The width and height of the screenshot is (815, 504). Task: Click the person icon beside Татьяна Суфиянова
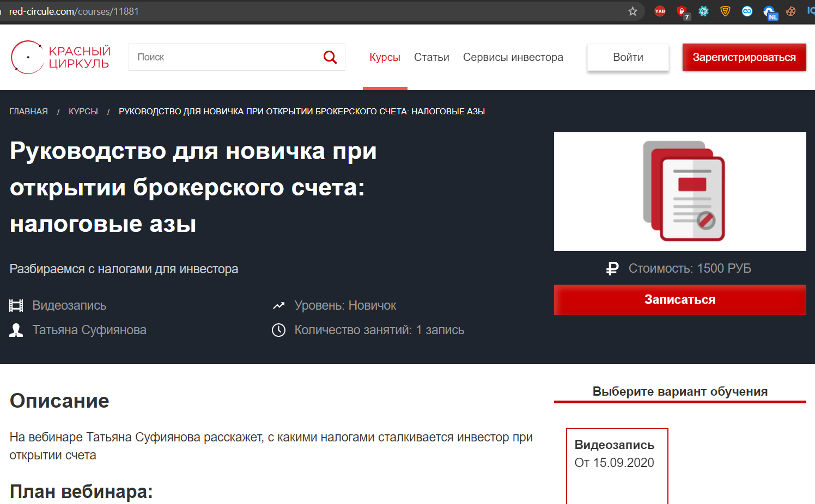(16, 330)
